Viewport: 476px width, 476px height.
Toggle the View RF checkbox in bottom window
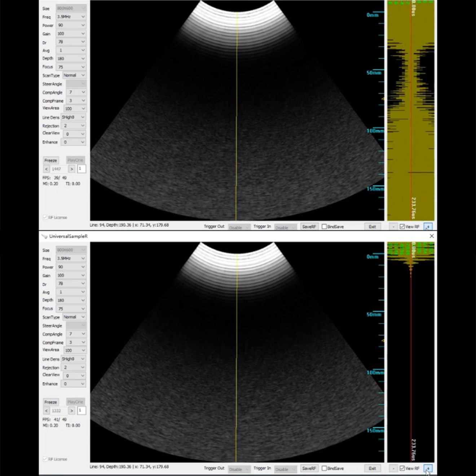tap(402, 468)
